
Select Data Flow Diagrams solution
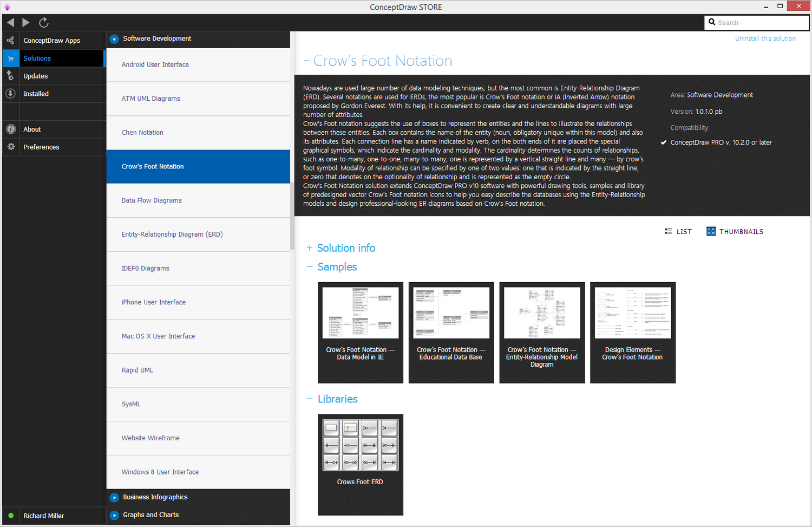[x=198, y=200]
